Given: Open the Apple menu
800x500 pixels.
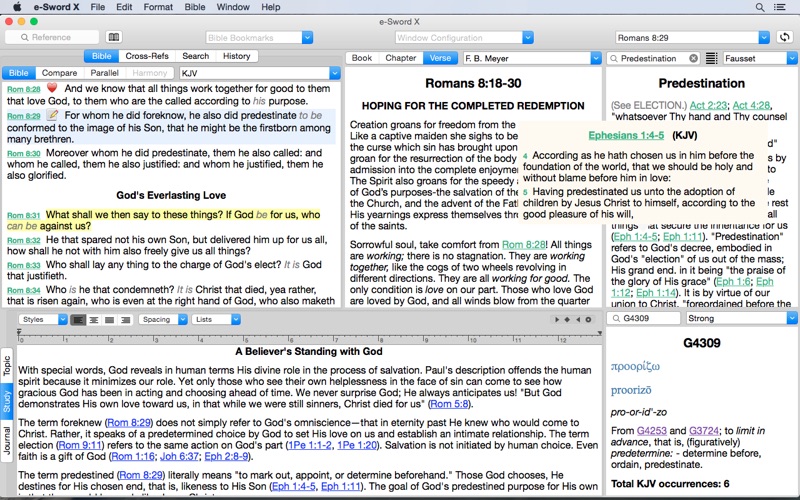Looking at the screenshot, I should pyautogui.click(x=17, y=7).
